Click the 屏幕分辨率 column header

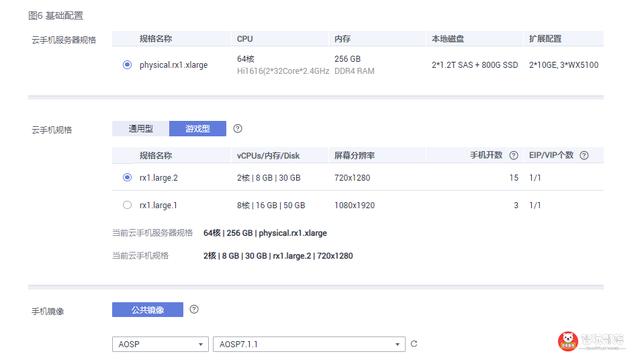click(x=354, y=155)
